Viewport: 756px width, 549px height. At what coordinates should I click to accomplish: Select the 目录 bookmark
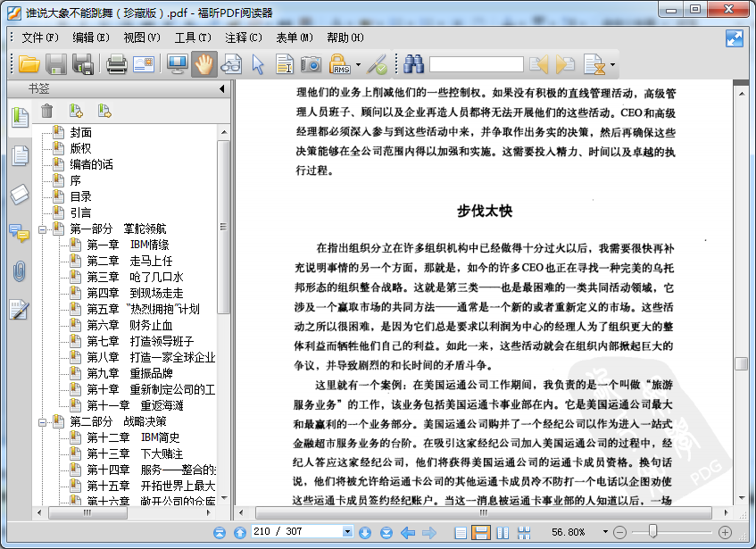80,196
